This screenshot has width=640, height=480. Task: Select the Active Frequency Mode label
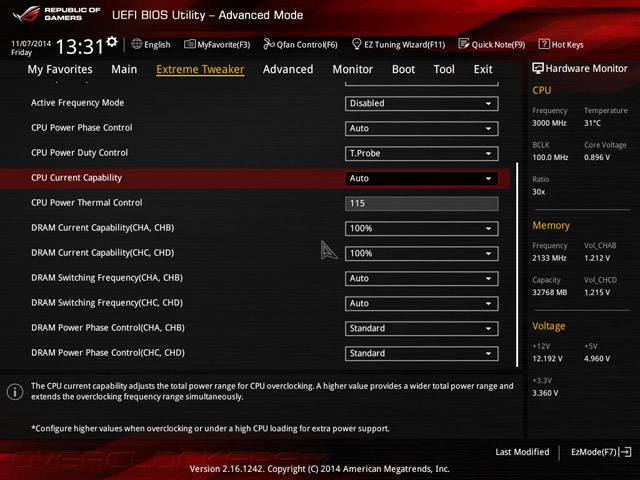coord(78,103)
